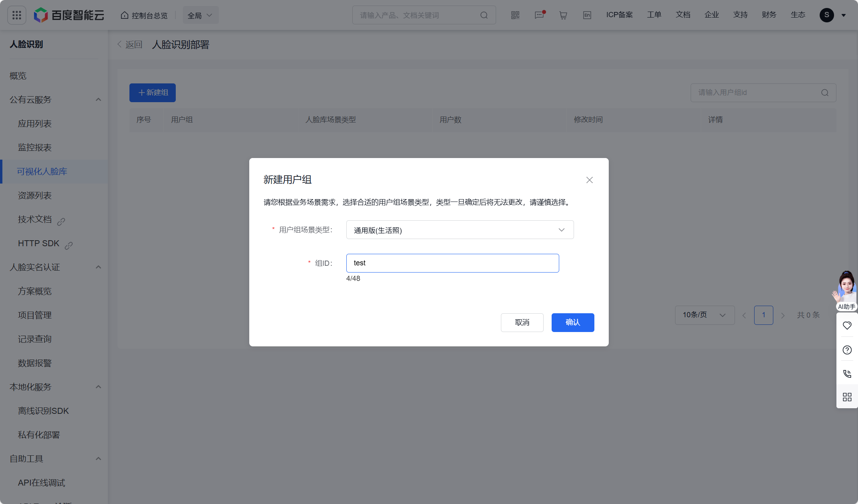858x504 pixels.
Task: Collapse the 公有云服务 section
Action: pos(98,99)
